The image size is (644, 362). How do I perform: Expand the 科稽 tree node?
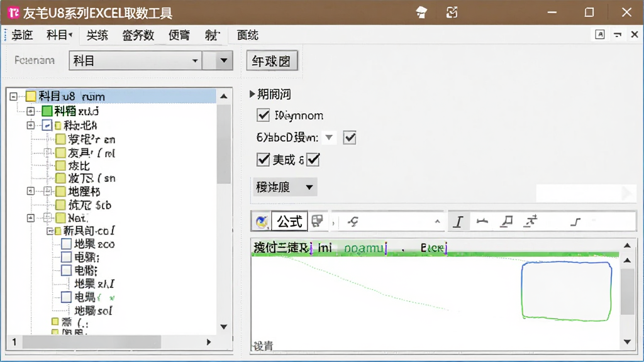point(30,111)
